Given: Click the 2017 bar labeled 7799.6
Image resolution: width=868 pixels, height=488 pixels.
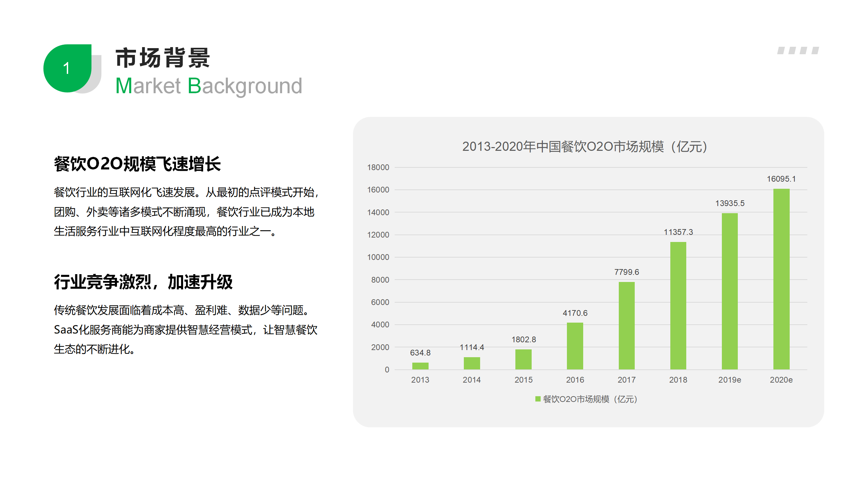Looking at the screenshot, I should [x=626, y=325].
